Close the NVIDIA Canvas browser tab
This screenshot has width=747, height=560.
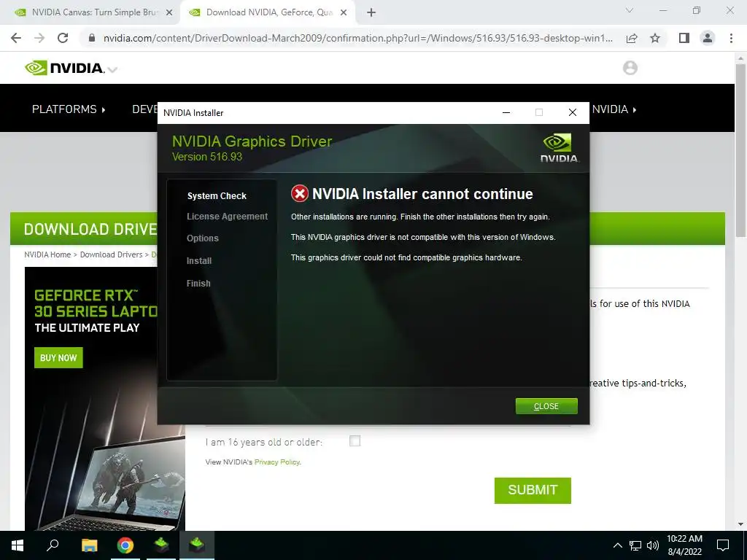pos(169,13)
